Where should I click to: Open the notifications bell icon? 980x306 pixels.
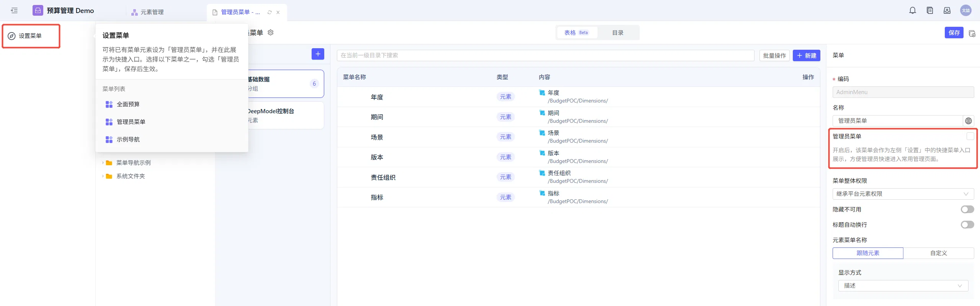pyautogui.click(x=913, y=11)
